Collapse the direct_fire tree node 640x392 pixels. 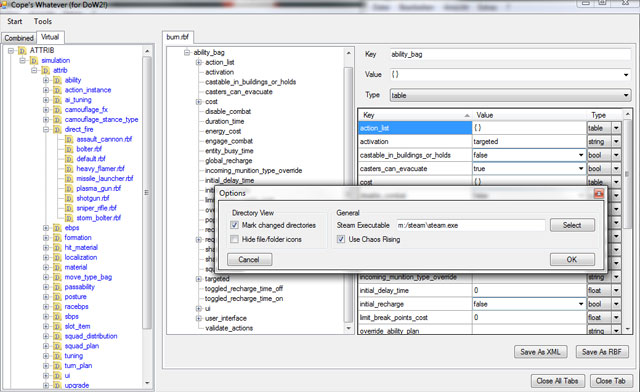46,129
